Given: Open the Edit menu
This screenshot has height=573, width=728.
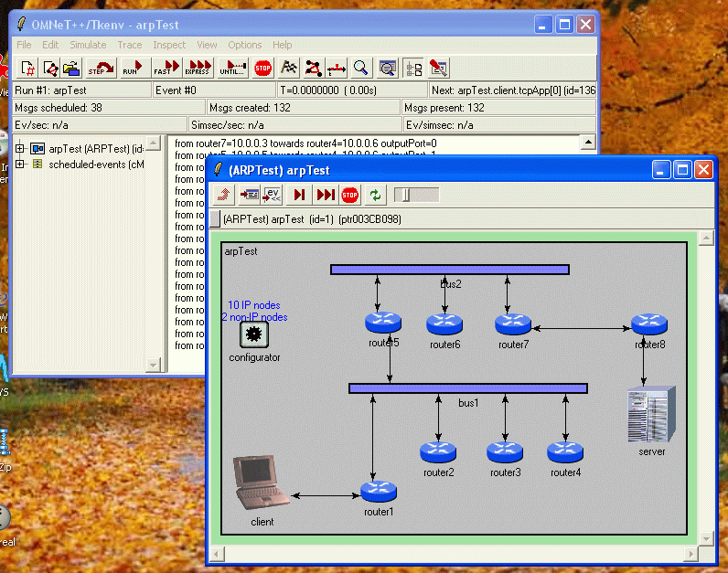Looking at the screenshot, I should (50, 45).
